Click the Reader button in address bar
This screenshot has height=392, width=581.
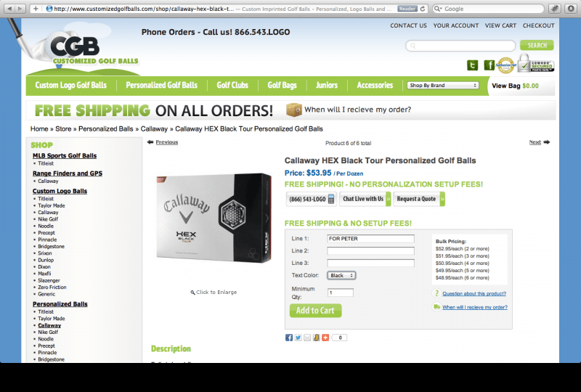(407, 9)
